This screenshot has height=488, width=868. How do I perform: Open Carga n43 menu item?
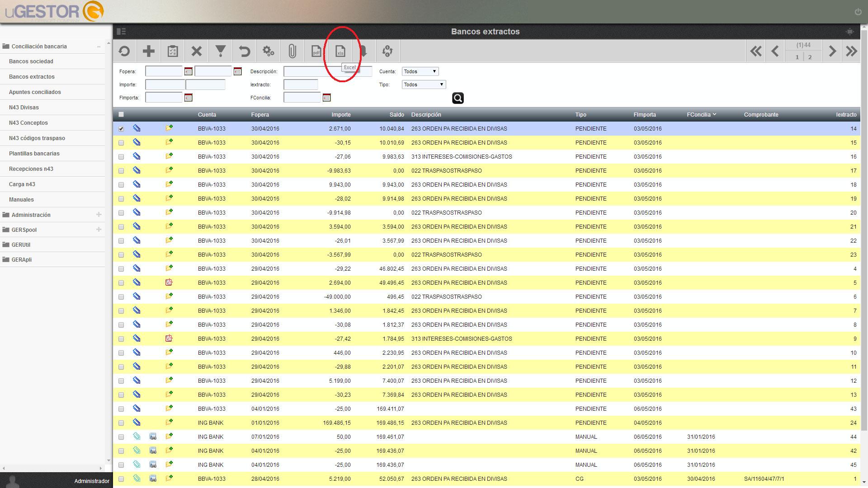click(x=22, y=184)
